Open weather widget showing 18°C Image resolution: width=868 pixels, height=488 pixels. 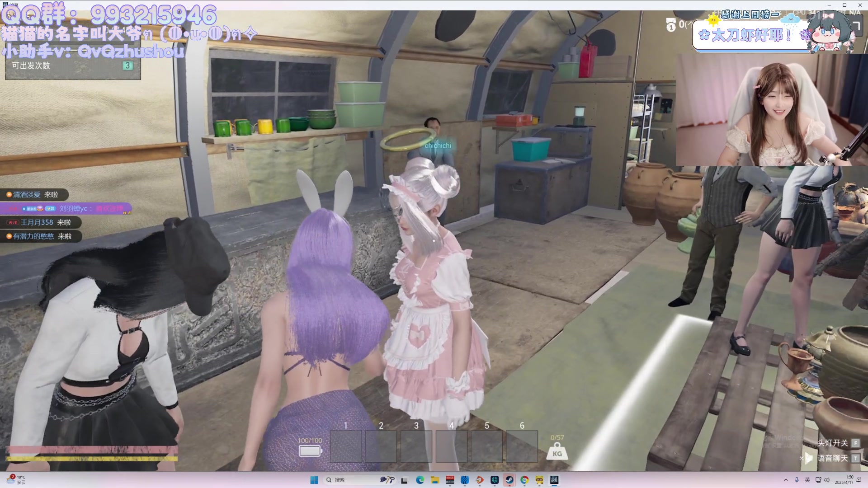click(x=16, y=480)
